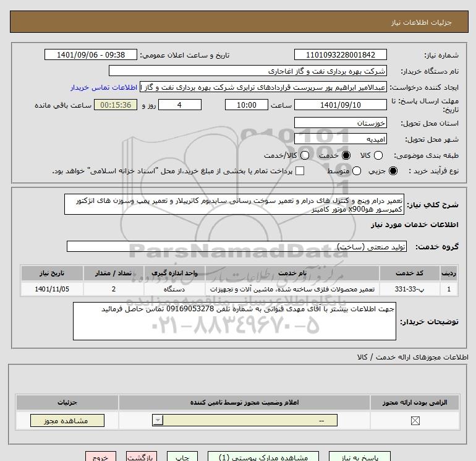This screenshot has height=461, width=476.
Task: Click the request creator field
Action: coord(263,87)
